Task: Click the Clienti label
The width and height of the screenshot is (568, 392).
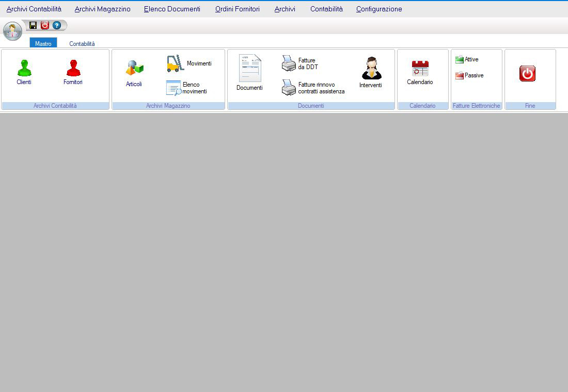Action: point(24,82)
